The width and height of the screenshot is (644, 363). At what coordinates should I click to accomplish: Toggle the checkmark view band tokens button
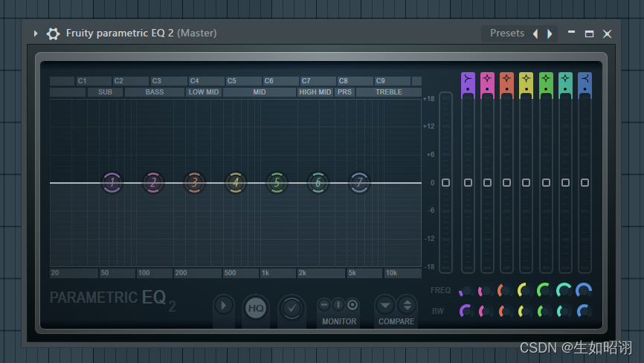pyautogui.click(x=292, y=308)
